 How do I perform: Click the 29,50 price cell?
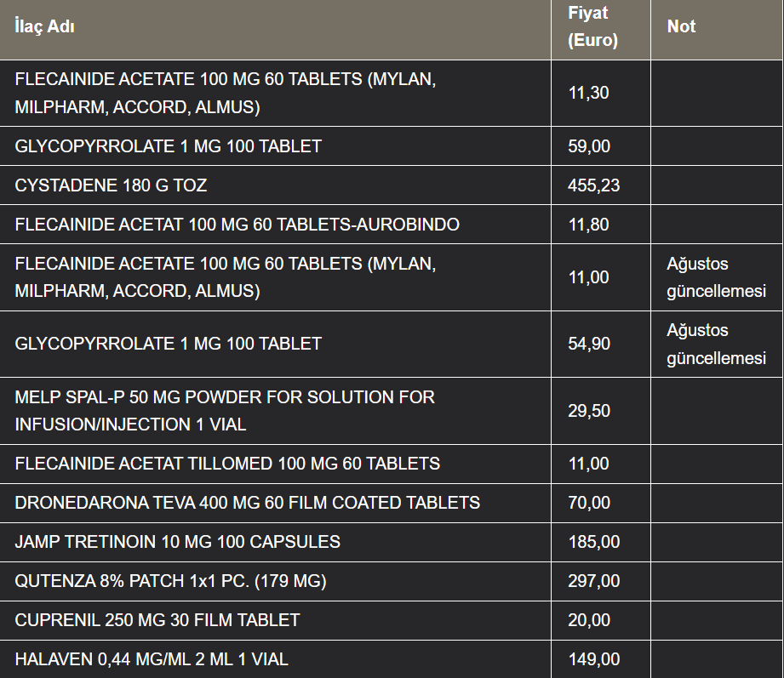(x=588, y=410)
